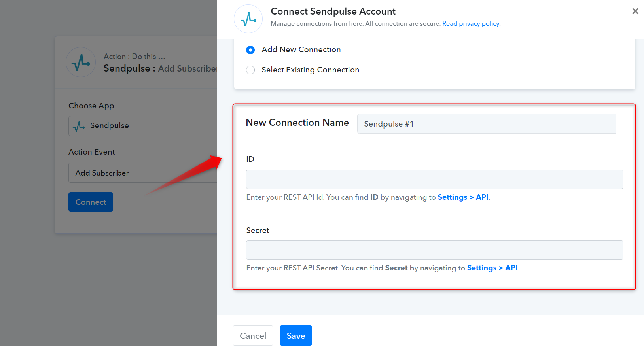Click the Sendpulse icon beside Action step title
The width and height of the screenshot is (644, 346).
coord(81,62)
